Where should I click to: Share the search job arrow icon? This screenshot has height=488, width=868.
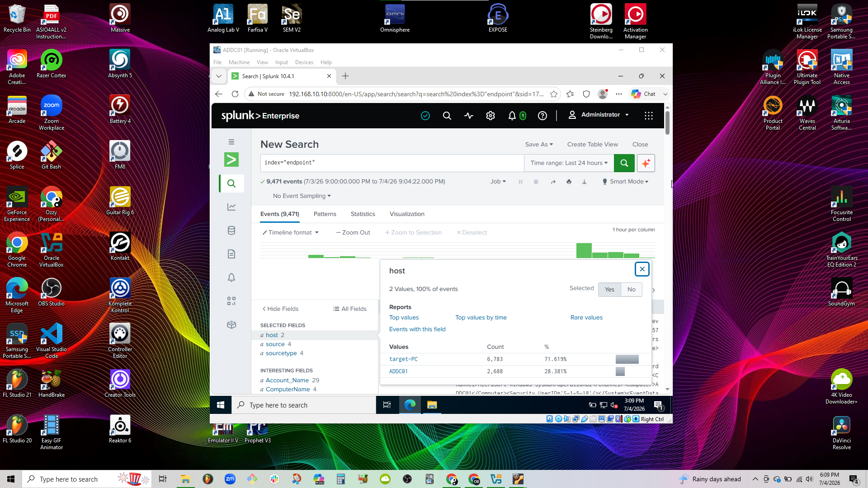click(x=553, y=182)
